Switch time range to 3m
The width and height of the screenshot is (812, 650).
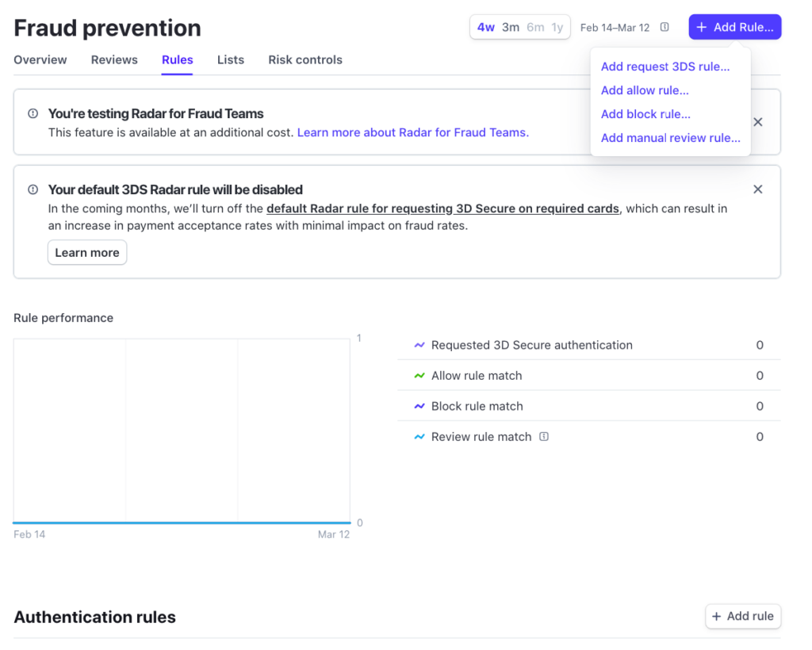[x=511, y=27]
